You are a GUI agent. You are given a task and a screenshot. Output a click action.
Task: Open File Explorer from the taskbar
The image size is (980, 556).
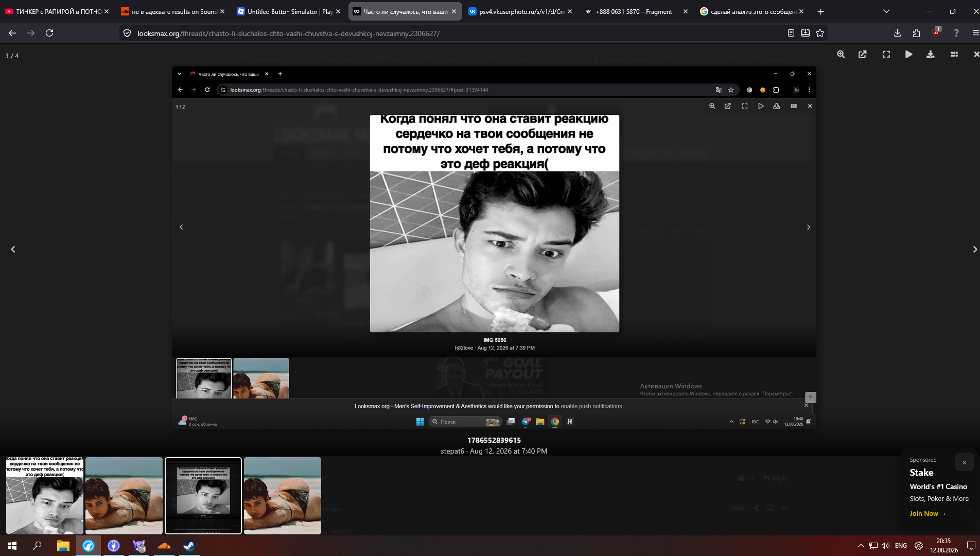pos(63,546)
